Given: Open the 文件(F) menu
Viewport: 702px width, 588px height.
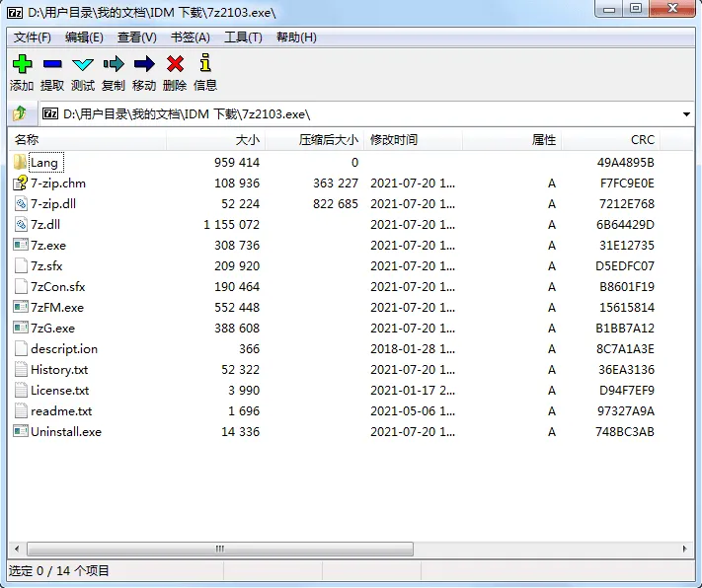Looking at the screenshot, I should 32,37.
